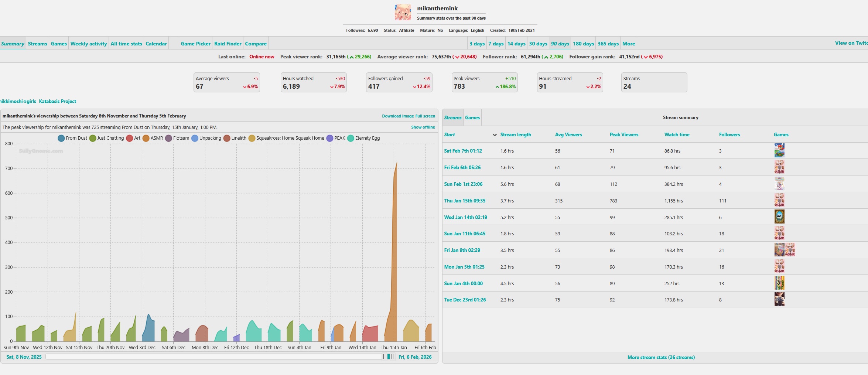Open the More time range menu

coord(629,44)
